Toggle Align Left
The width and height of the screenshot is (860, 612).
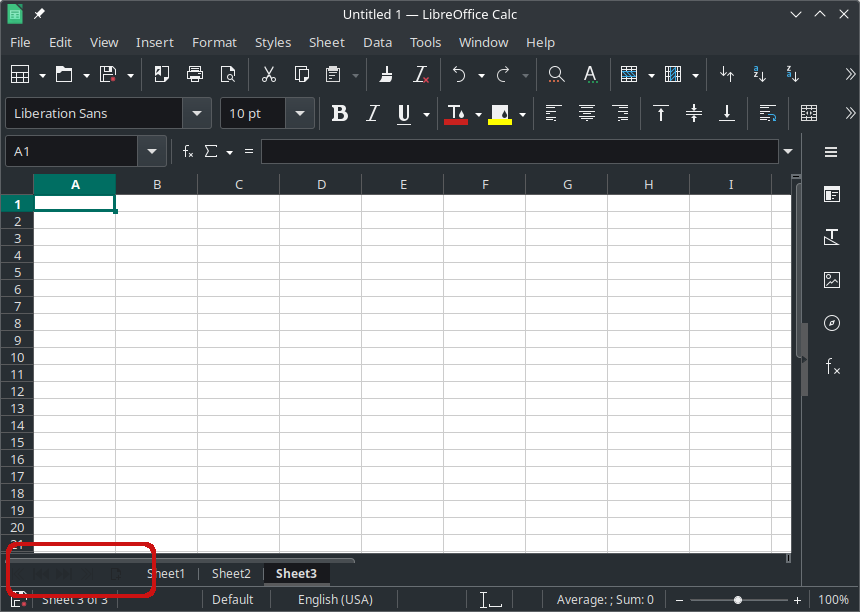[553, 114]
